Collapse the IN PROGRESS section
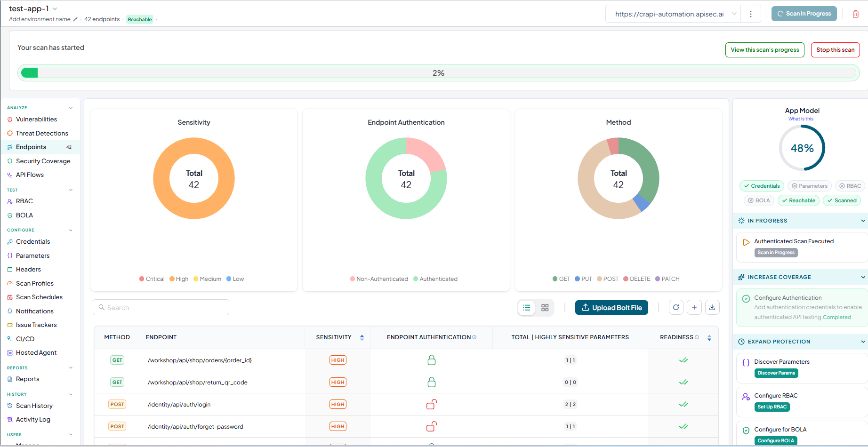Image resolution: width=868 pixels, height=447 pixels. (863, 221)
